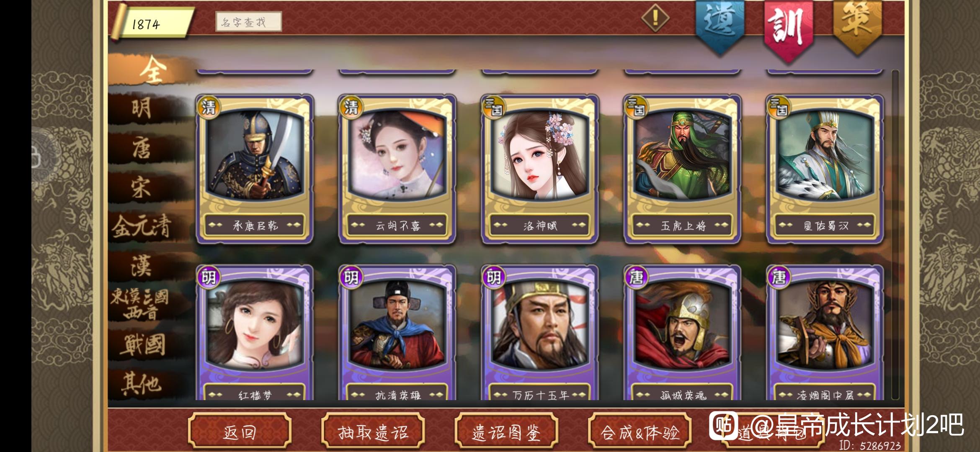
Task: Open the red 訓 banner icon
Action: pos(789,29)
